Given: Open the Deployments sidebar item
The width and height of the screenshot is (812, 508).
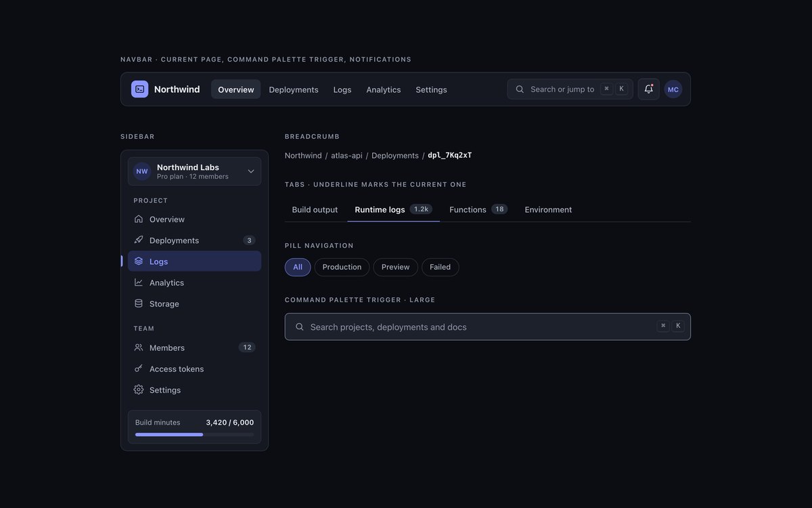Looking at the screenshot, I should [194, 240].
